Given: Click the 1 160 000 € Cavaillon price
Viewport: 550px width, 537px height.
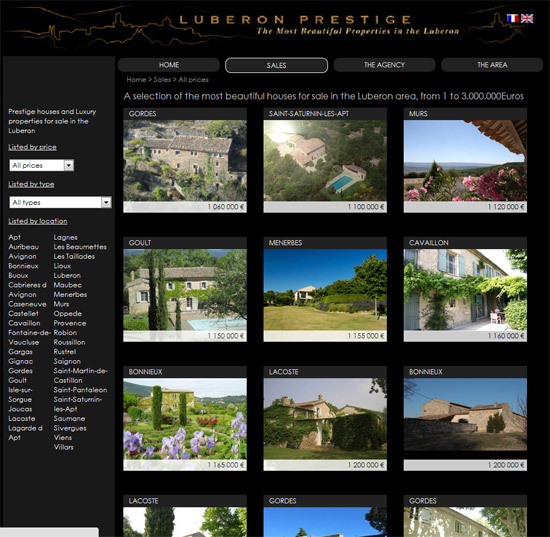Looking at the screenshot, I should coord(506,336).
